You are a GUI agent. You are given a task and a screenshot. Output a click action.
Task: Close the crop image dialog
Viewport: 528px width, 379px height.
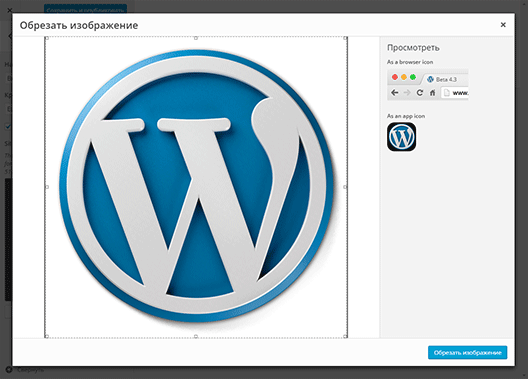503,25
